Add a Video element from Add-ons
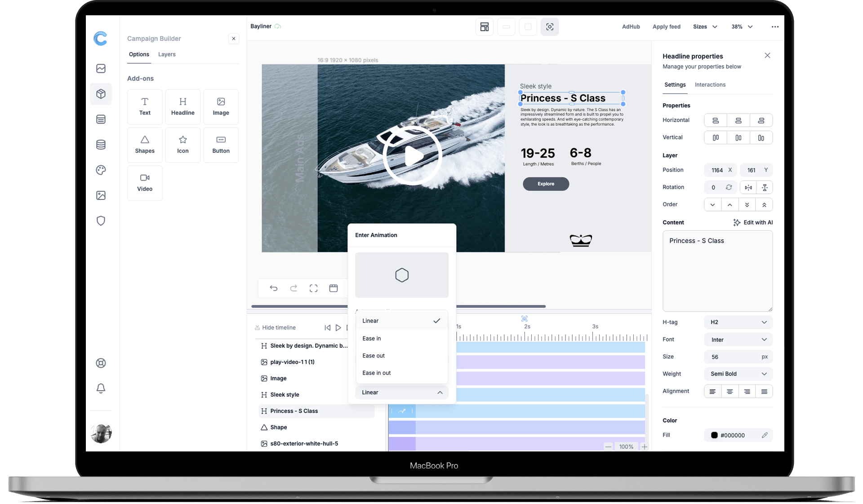The width and height of the screenshot is (863, 504). coord(145,183)
